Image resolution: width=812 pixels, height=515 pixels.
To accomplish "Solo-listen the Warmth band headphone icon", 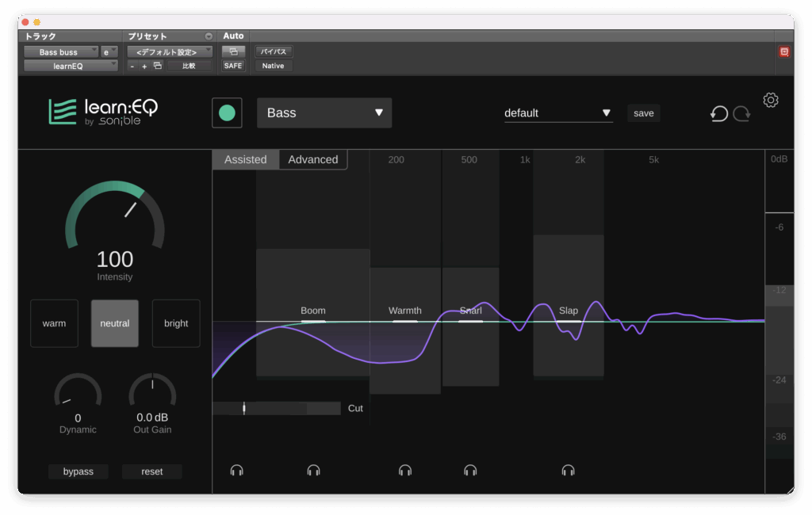I will pyautogui.click(x=405, y=470).
